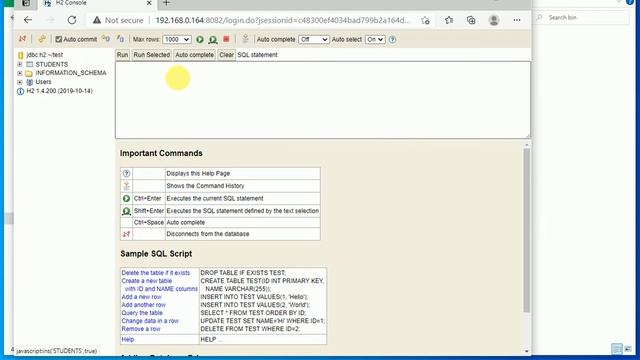This screenshot has height=360, width=640.
Task: Click help icon in Important Commands table
Action: (x=127, y=173)
